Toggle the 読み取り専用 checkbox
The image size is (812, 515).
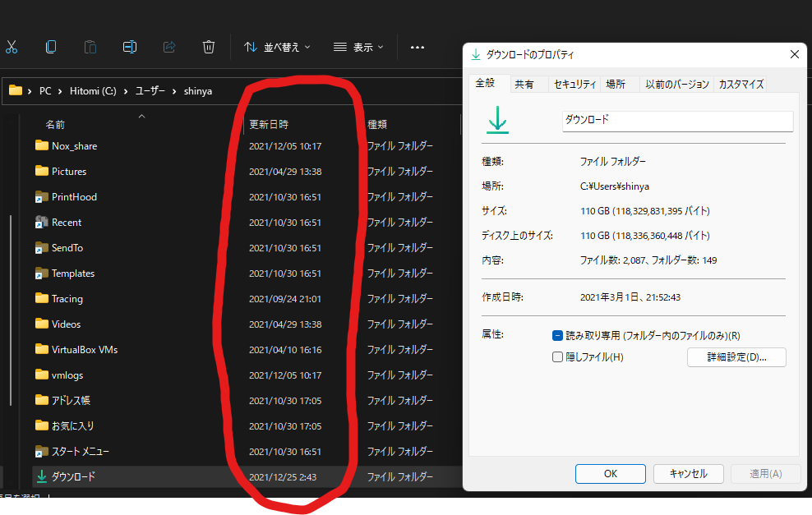(557, 335)
